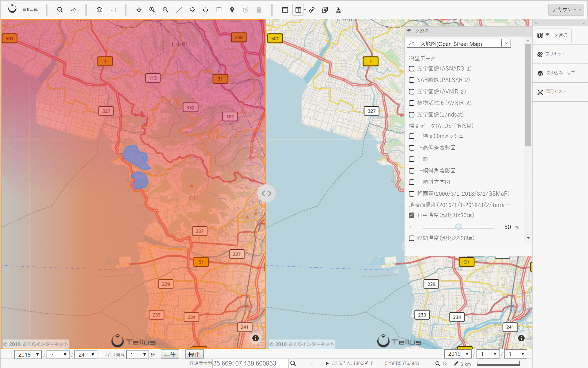Select the rectangle drawing tool

click(219, 10)
